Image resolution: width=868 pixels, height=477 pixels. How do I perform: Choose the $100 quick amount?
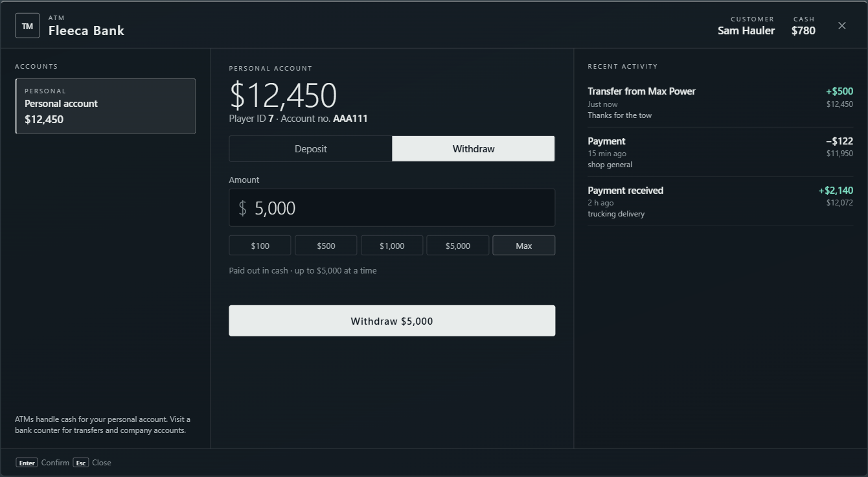pos(260,246)
